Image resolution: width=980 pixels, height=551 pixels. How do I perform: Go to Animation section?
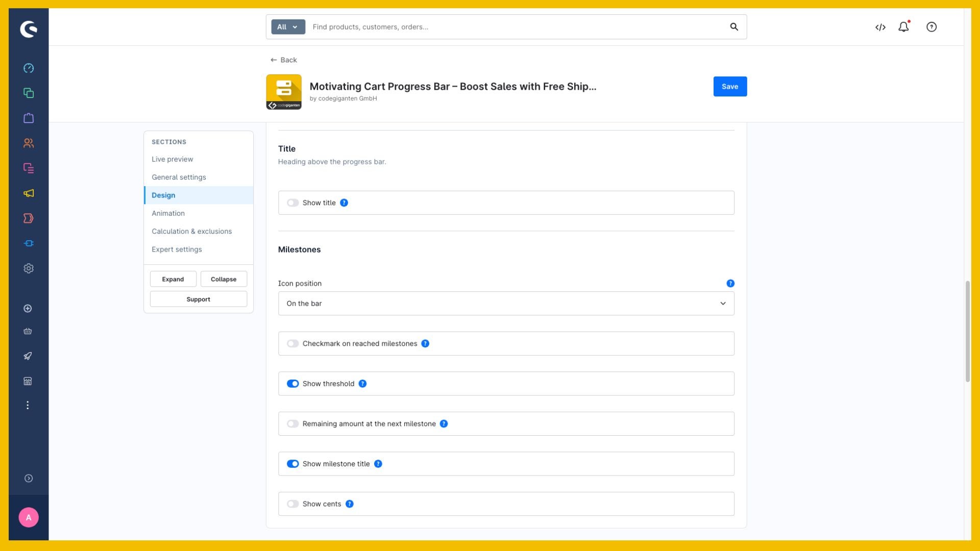[x=168, y=213]
